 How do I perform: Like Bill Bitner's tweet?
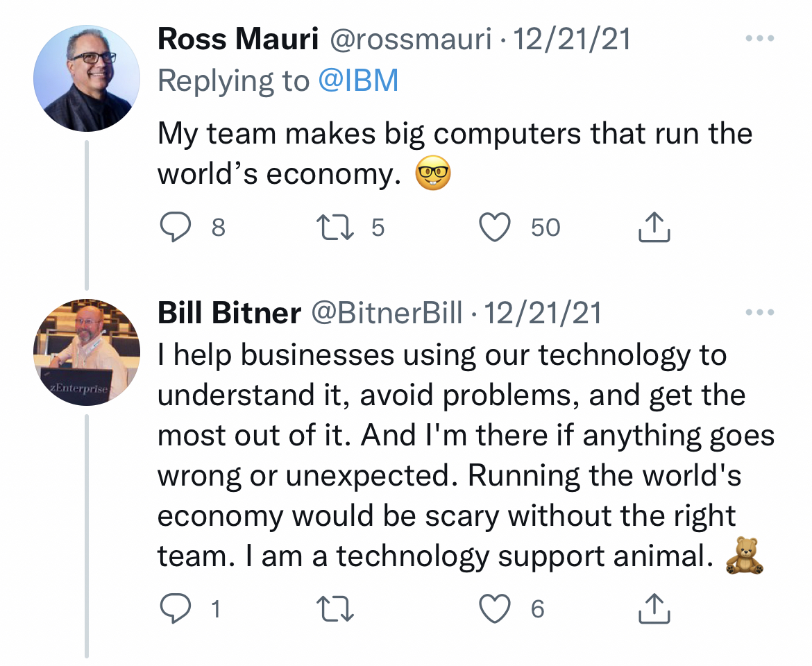point(496,609)
